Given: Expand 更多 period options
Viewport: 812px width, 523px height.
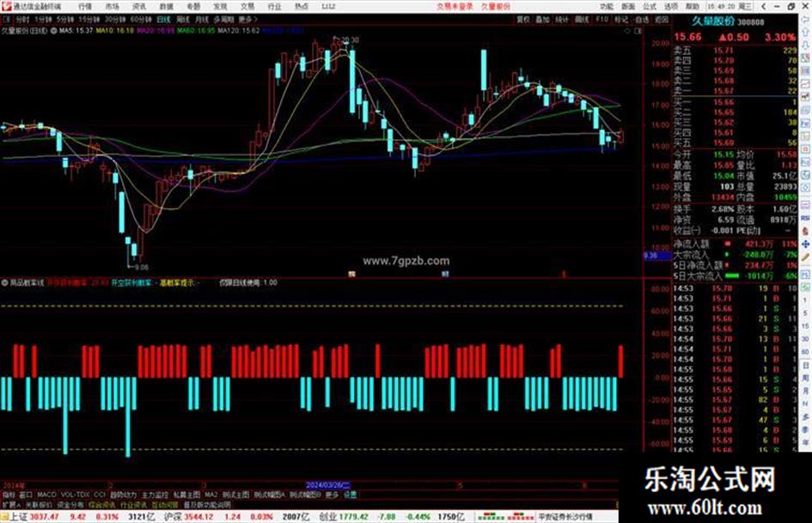Looking at the screenshot, I should [x=247, y=19].
